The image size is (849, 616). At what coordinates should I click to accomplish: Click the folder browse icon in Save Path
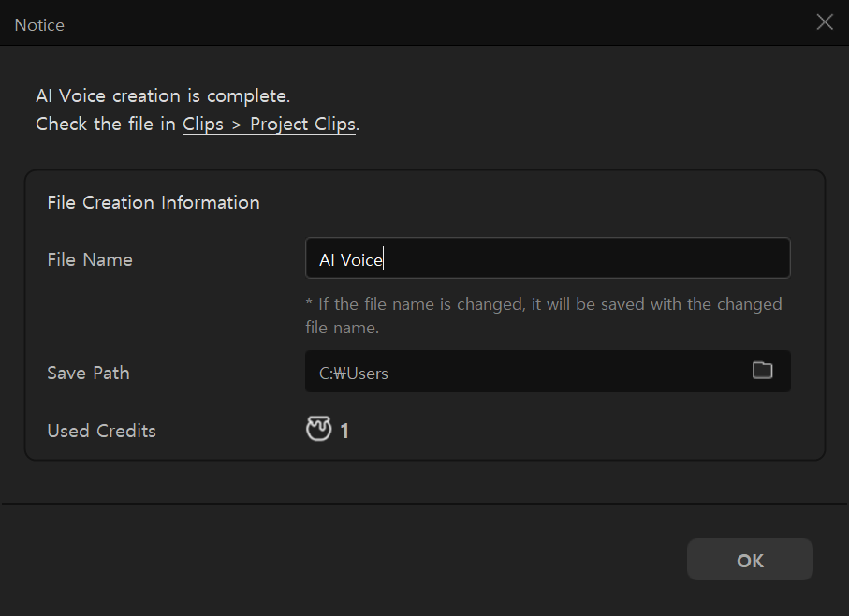pos(763,371)
